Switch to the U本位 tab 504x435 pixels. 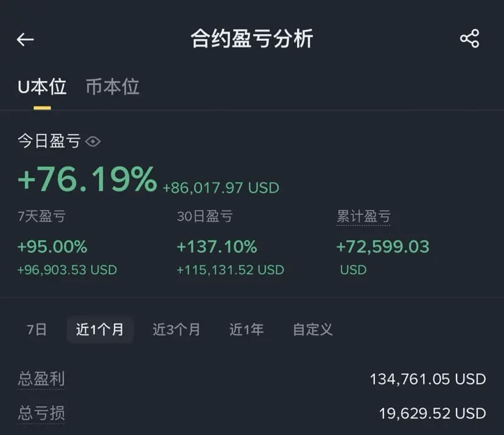42,87
